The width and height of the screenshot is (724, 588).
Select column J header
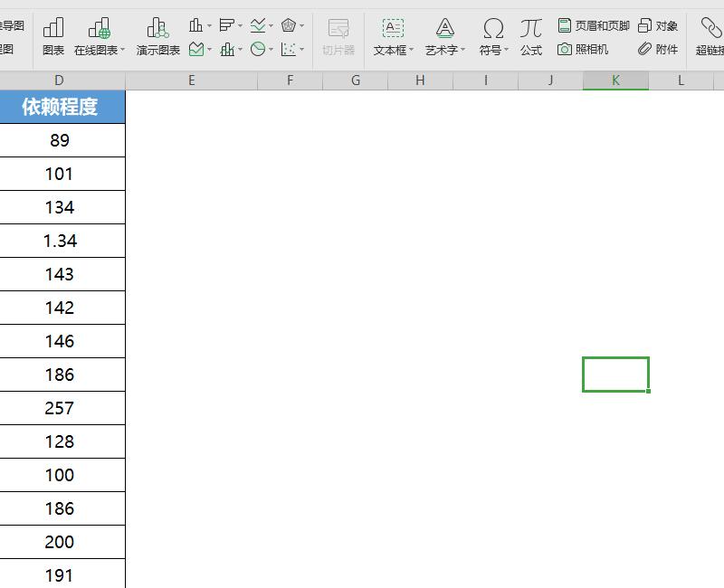550,81
